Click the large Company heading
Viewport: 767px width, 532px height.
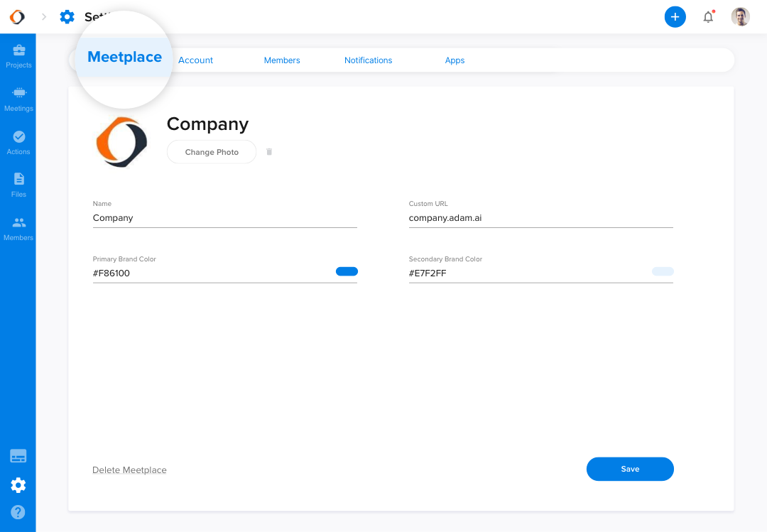[x=208, y=124]
